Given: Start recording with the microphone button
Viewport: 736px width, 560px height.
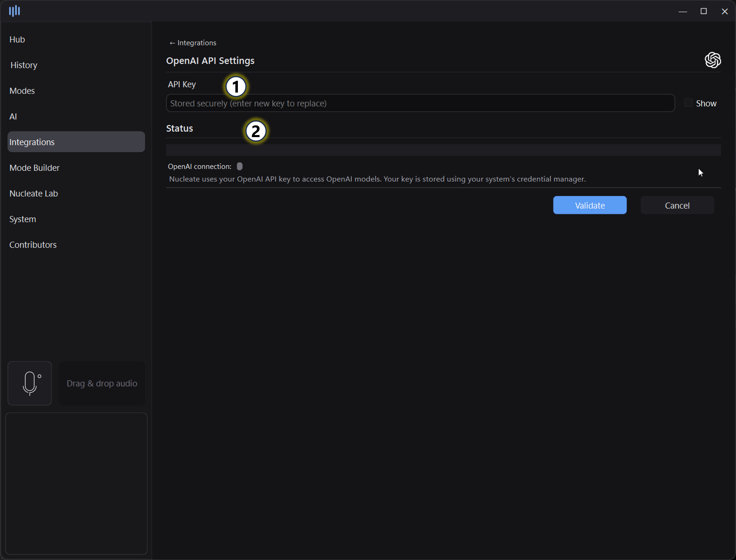Looking at the screenshot, I should pyautogui.click(x=30, y=383).
